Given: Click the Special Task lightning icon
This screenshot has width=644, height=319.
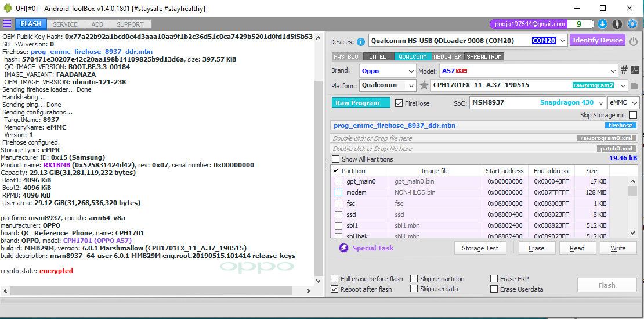Looking at the screenshot, I should coord(344,248).
